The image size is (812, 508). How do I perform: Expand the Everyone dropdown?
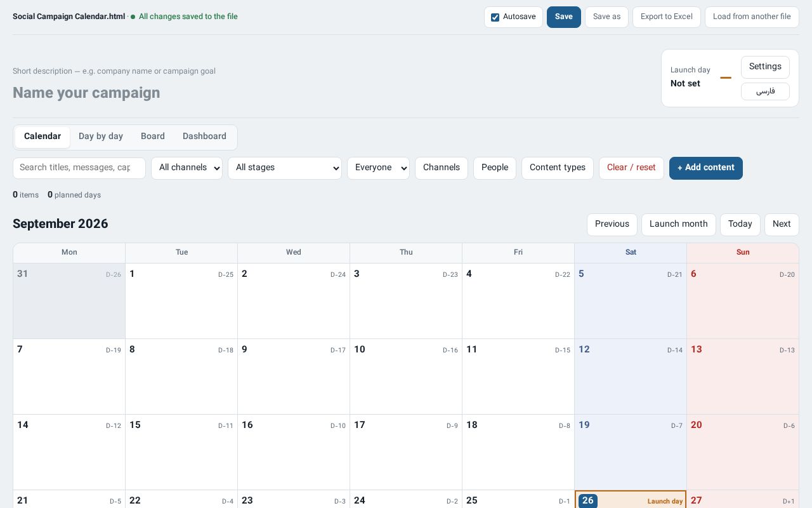coord(378,168)
